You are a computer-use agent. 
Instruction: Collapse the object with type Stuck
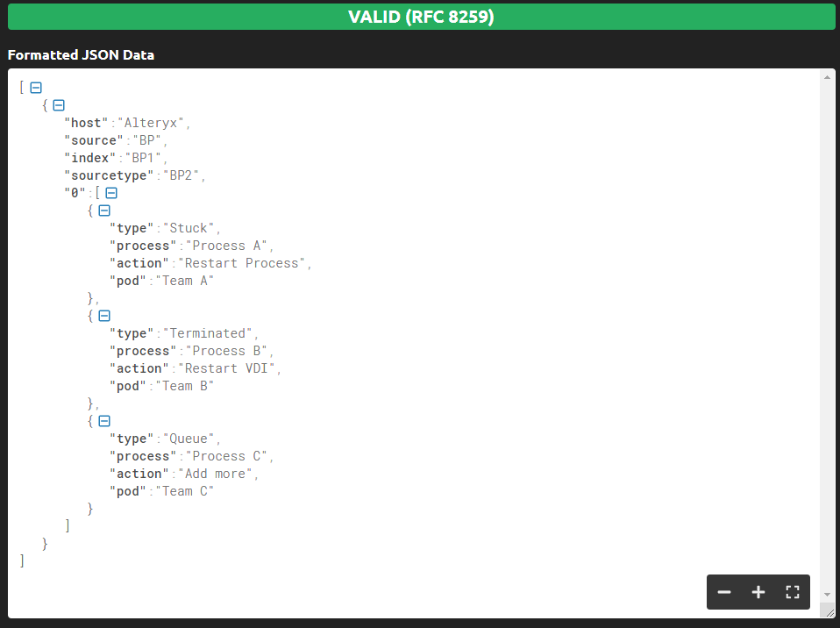103,211
